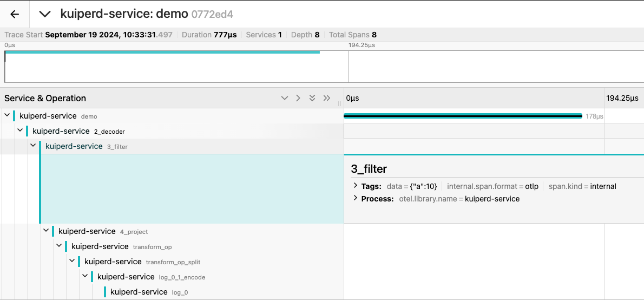The width and height of the screenshot is (644, 300).
Task: Click the Depth 8 label
Action: coord(305,35)
